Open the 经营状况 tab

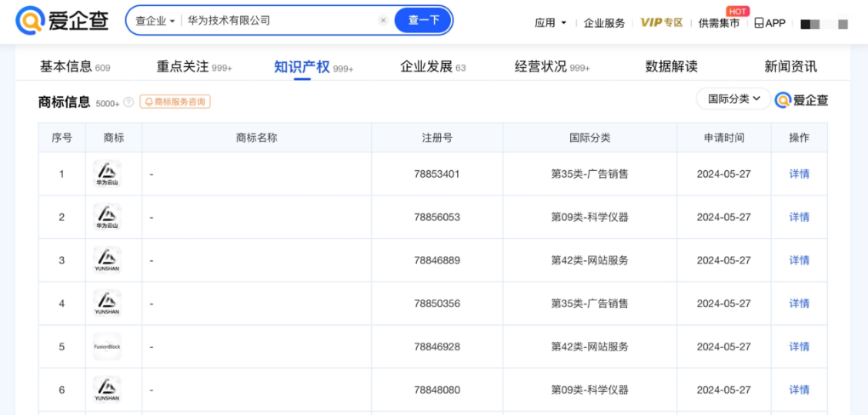pyautogui.click(x=552, y=67)
